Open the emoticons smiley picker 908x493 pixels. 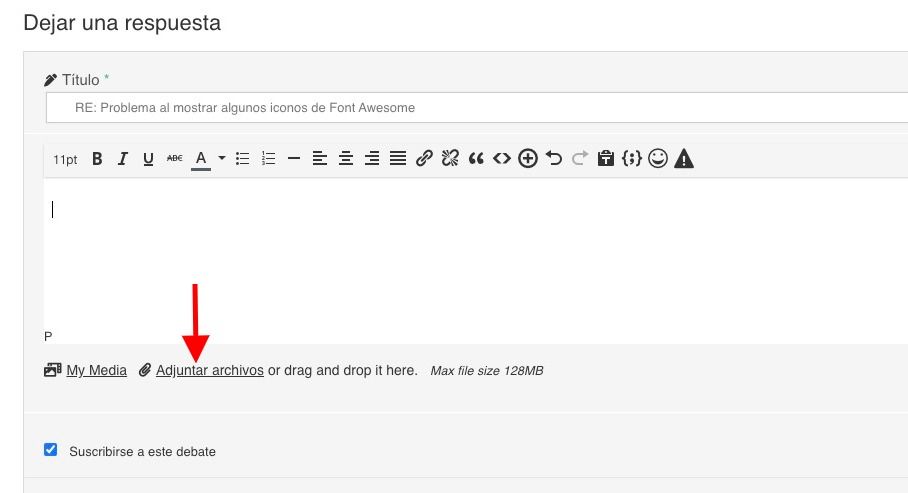(658, 158)
